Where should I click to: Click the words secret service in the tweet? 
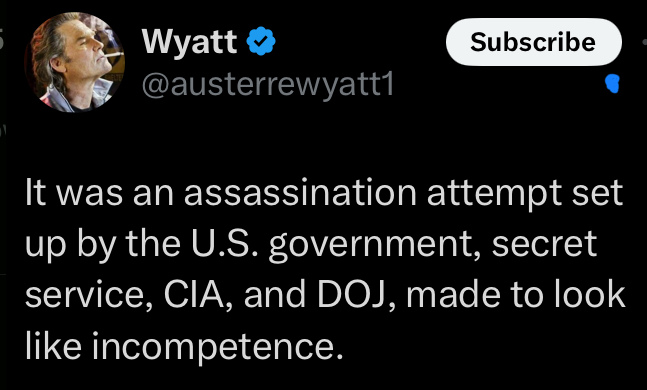point(311,269)
